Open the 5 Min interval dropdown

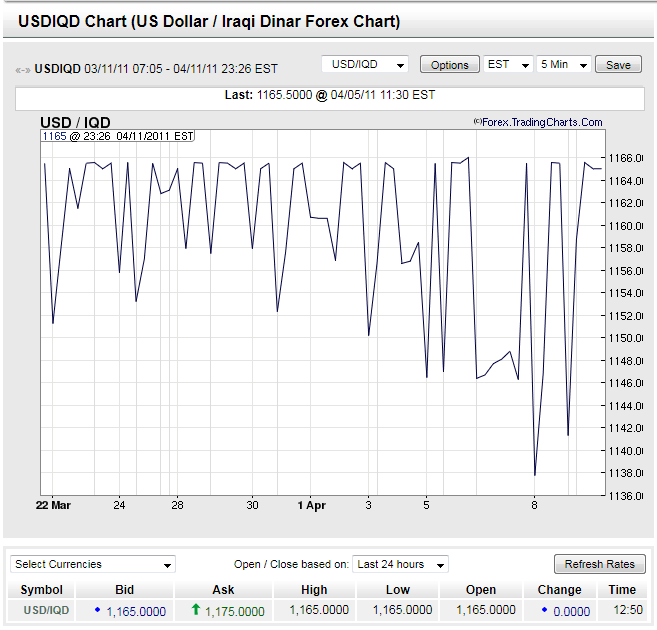pyautogui.click(x=564, y=65)
